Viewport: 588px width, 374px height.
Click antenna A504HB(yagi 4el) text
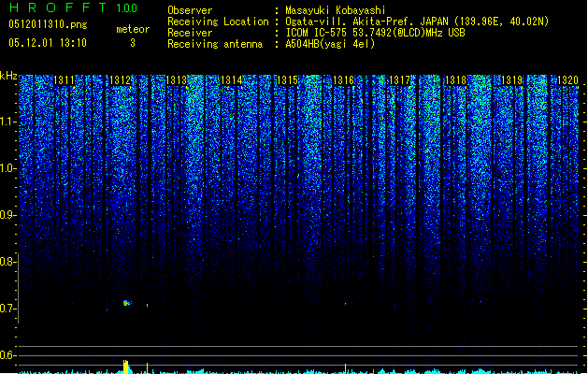330,44
